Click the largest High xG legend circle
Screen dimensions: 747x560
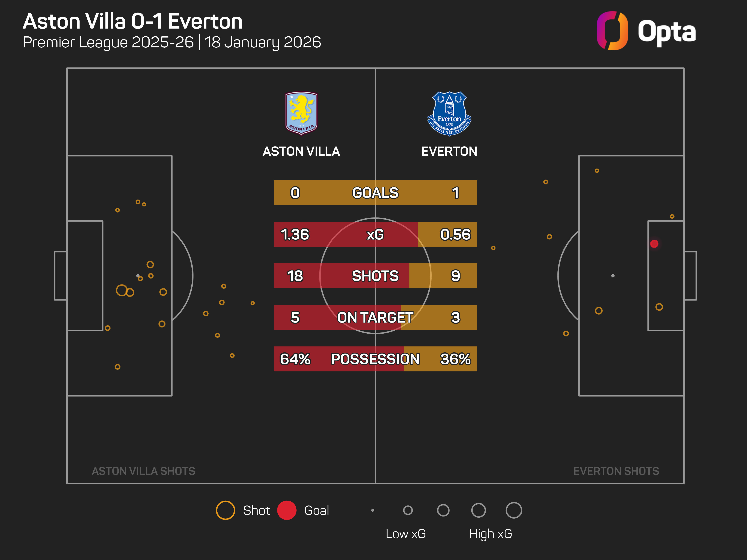click(x=514, y=510)
